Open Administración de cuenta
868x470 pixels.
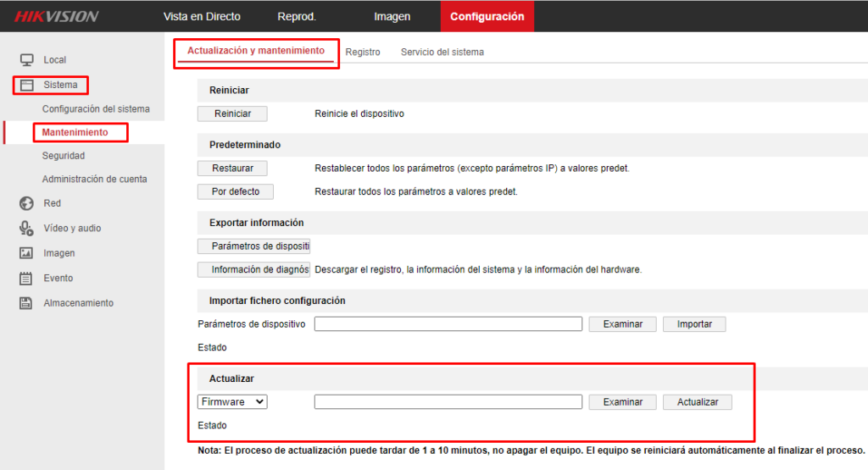(95, 180)
